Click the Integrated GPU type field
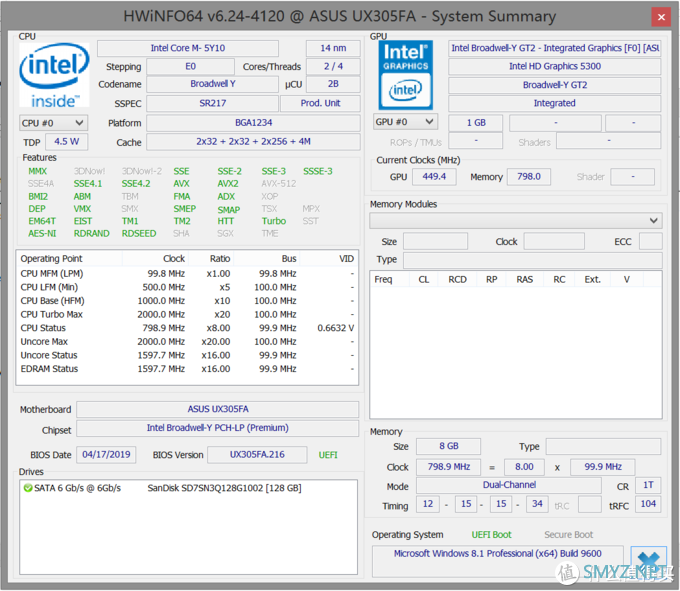The height and width of the screenshot is (591, 680). [x=555, y=103]
